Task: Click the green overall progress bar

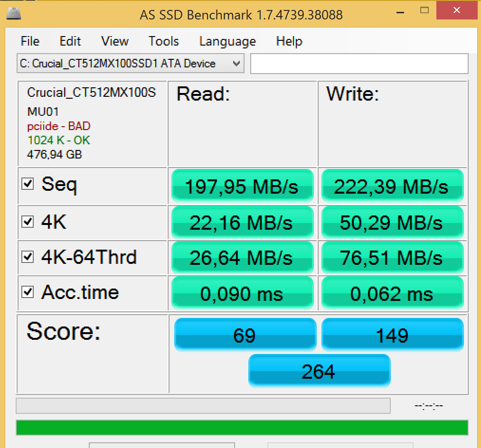Action: coord(242,428)
